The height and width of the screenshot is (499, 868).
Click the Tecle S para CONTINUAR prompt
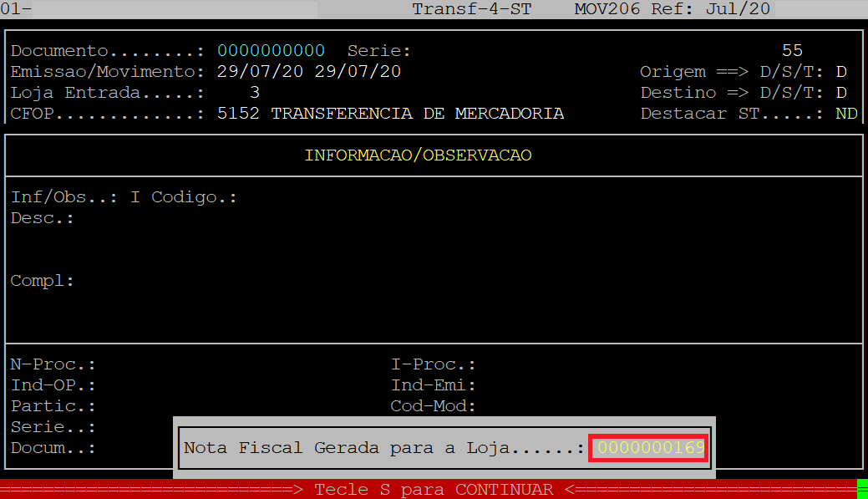coord(434,490)
